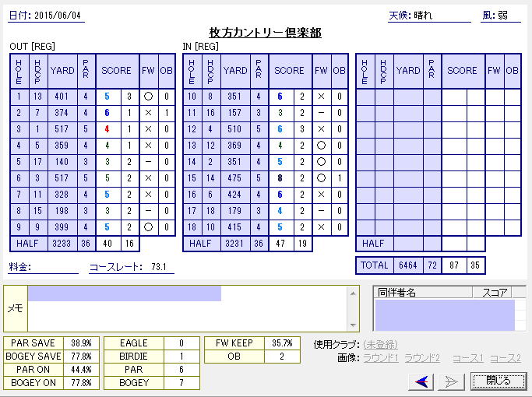This screenshot has width=532, height=397.
Task: Click the total putts value 35
Action: [476, 265]
